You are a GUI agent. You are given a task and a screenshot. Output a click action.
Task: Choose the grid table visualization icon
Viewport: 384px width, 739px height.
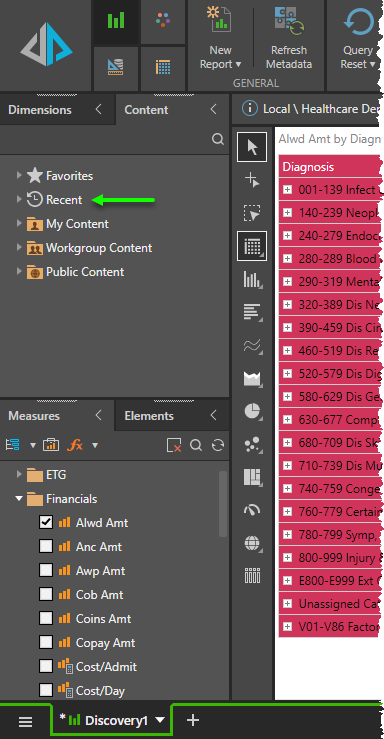coord(252,246)
